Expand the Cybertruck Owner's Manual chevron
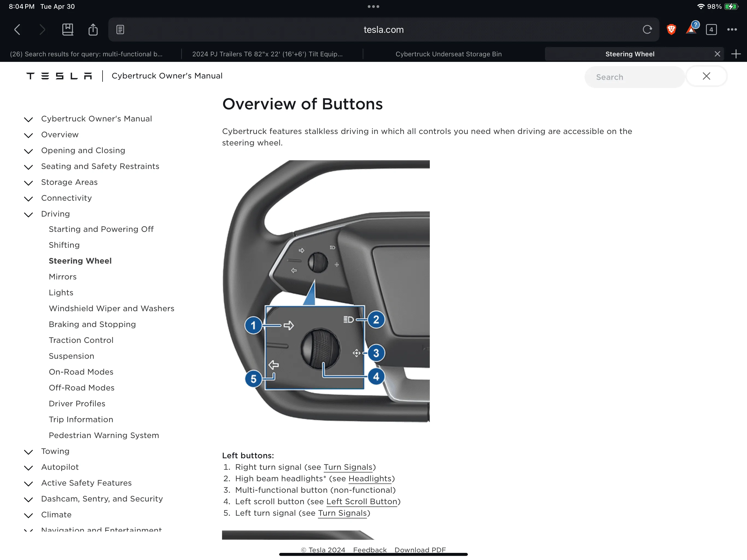 point(28,119)
